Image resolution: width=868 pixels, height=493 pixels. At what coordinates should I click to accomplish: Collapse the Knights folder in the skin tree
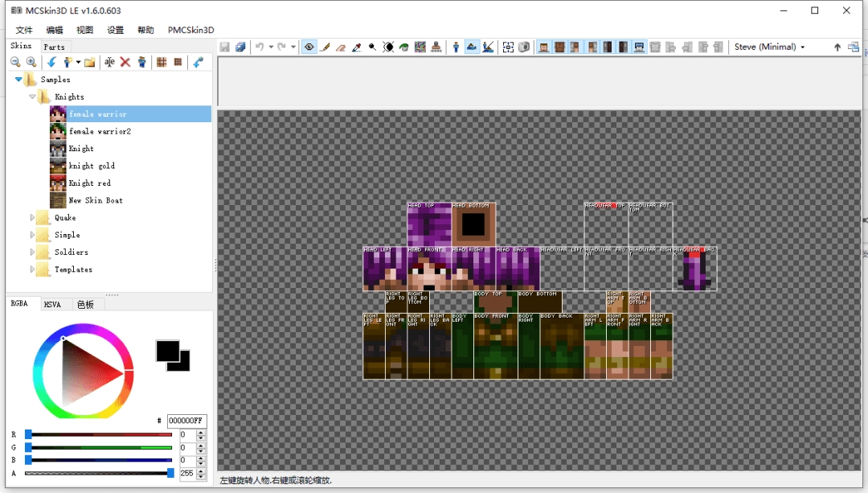[32, 97]
